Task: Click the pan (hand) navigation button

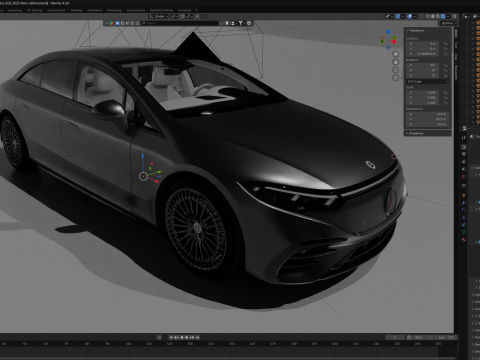Action: click(395, 62)
